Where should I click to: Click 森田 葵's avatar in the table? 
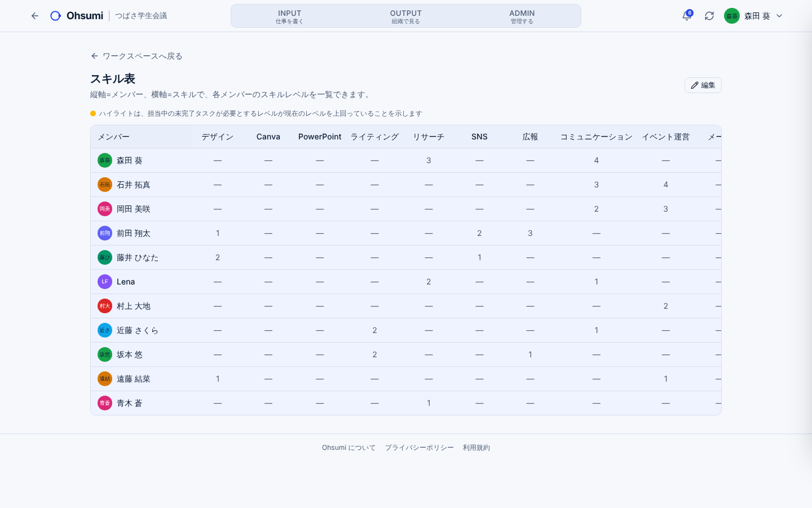pos(105,160)
